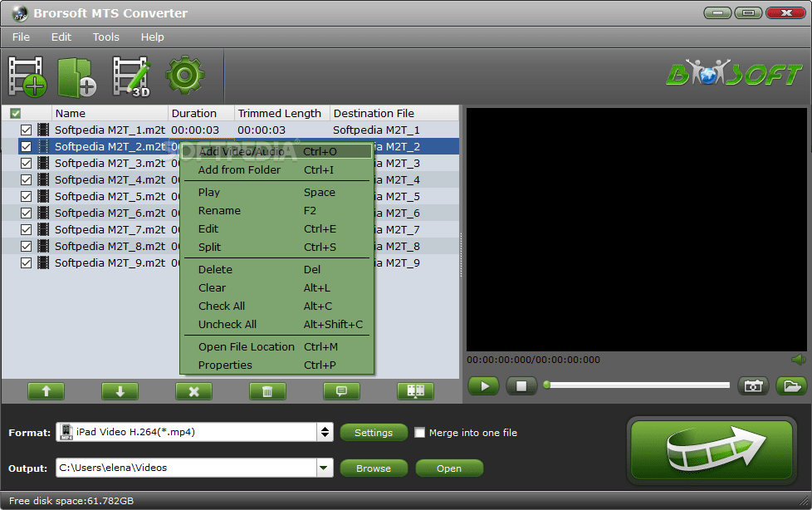Select Split from the context menu

pyautogui.click(x=276, y=248)
